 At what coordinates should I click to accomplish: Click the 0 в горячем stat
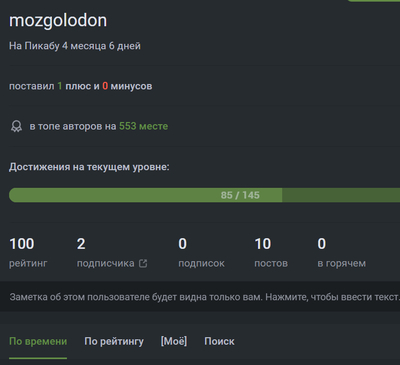[341, 252]
